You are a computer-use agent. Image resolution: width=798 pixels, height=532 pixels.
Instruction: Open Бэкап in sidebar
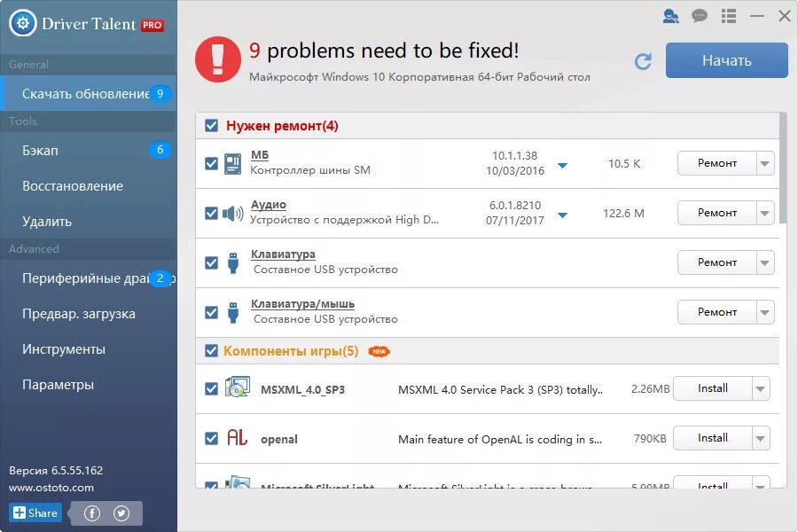[x=89, y=151]
